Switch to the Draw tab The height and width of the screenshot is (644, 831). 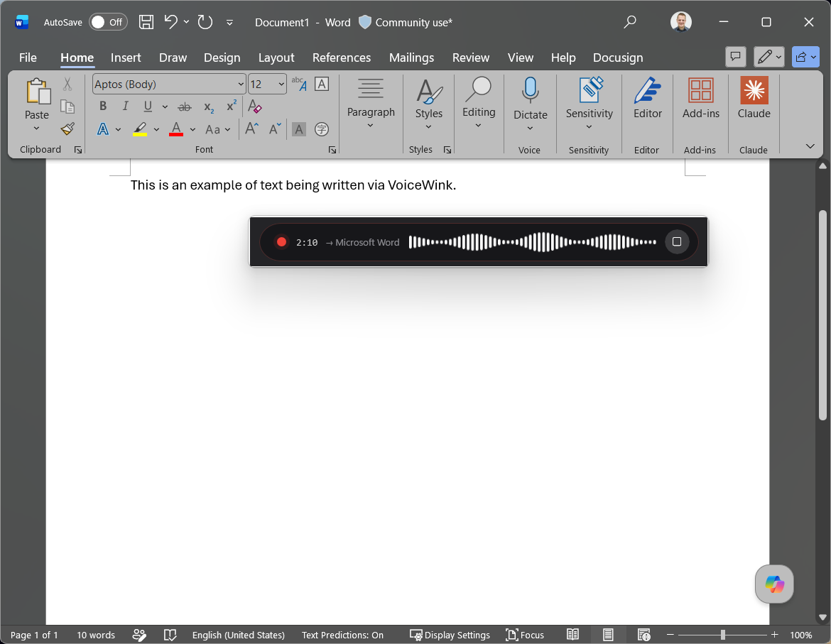173,58
